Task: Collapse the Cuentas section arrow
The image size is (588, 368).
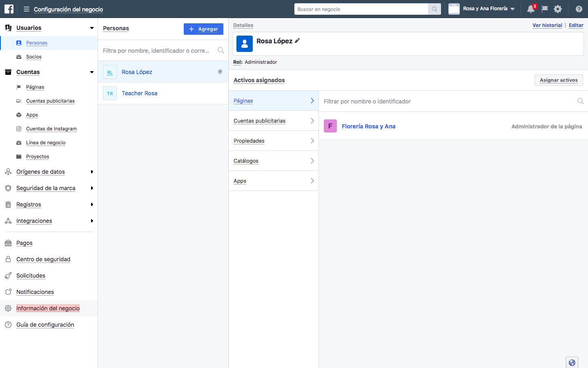Action: click(x=92, y=72)
